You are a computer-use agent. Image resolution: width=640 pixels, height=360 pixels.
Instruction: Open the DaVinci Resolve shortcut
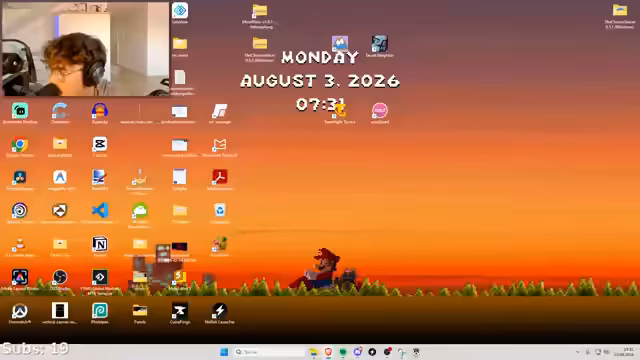pyautogui.click(x=20, y=178)
